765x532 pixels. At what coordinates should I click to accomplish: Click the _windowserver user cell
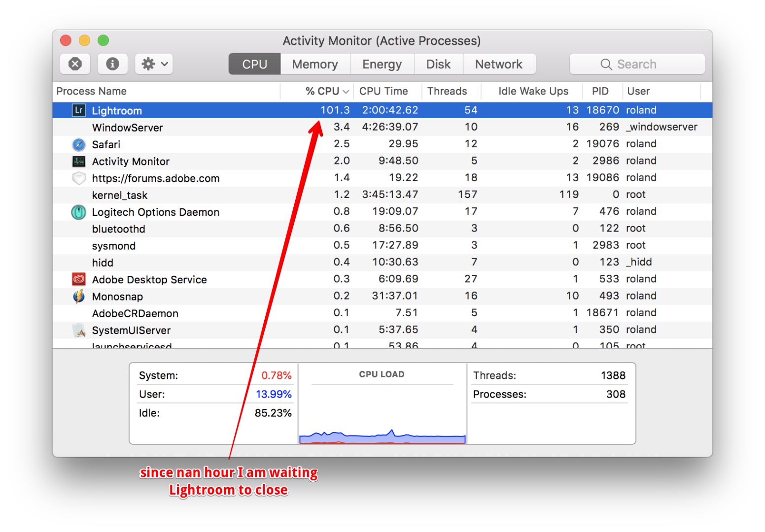pyautogui.click(x=661, y=127)
